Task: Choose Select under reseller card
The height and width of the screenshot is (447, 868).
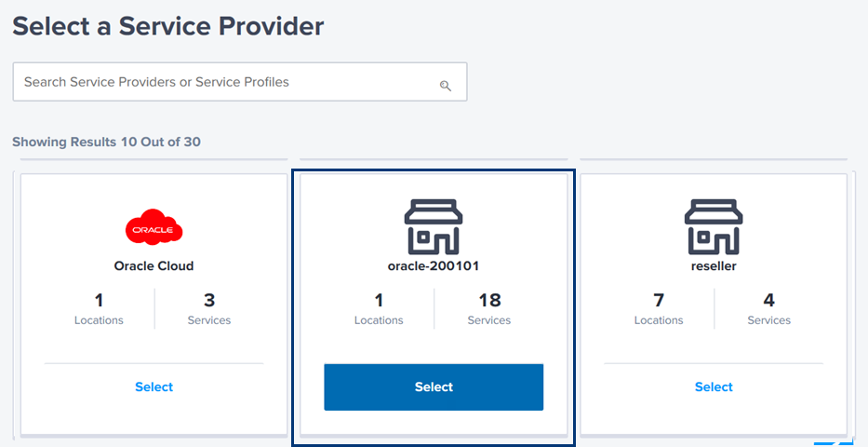Action: pyautogui.click(x=714, y=387)
